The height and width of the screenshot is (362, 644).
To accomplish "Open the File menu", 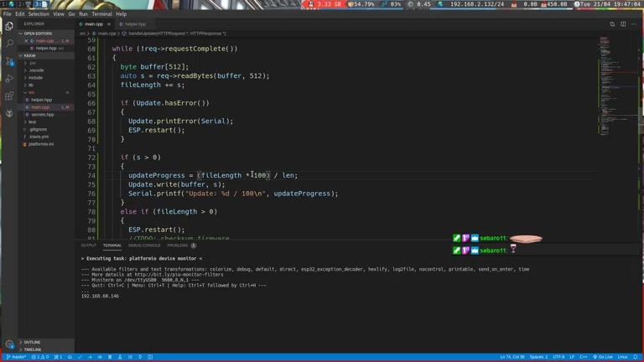I will tap(7, 14).
